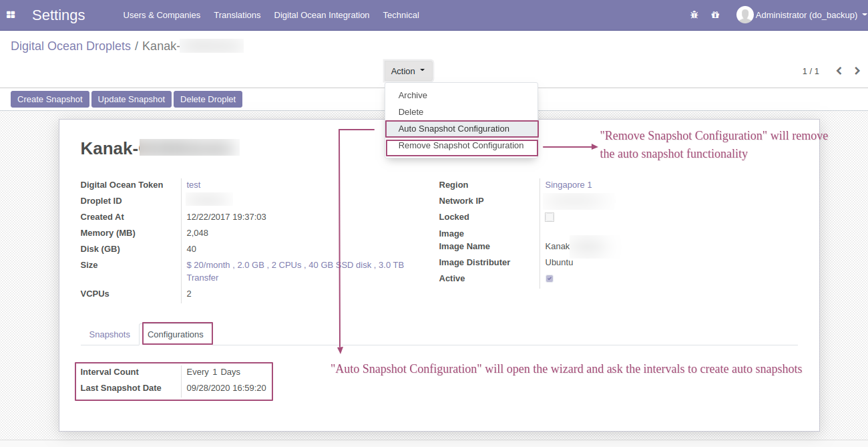Go back to Digital Ocean Droplets breadcrumb
868x447 pixels.
[71, 46]
